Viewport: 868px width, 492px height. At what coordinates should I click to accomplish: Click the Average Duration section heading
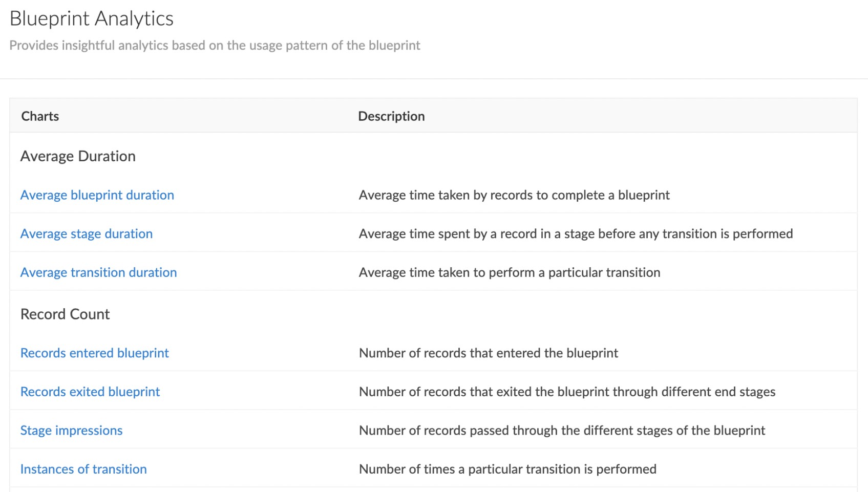(78, 156)
